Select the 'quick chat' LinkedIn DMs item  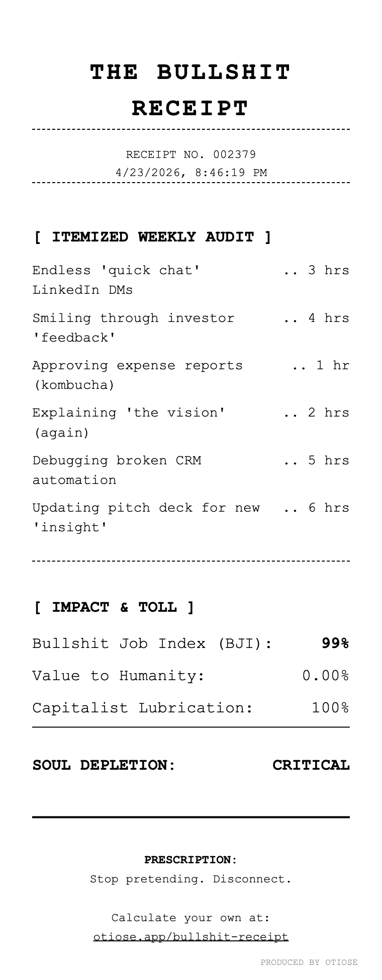[117, 280]
